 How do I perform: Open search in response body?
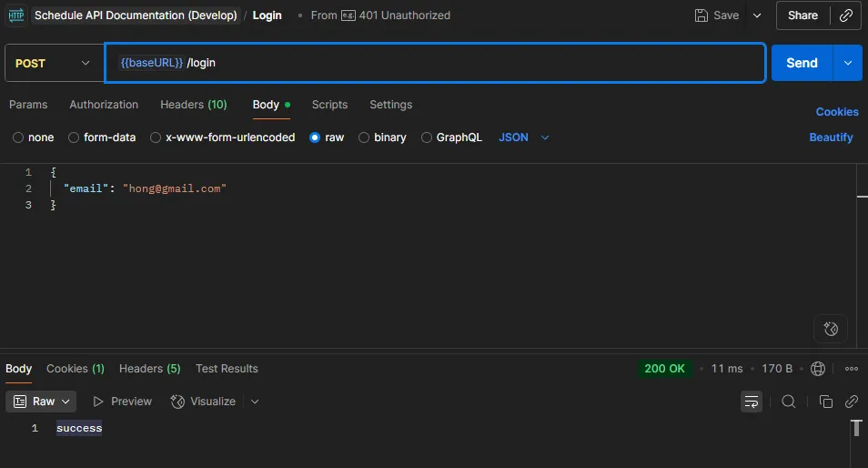(x=789, y=402)
